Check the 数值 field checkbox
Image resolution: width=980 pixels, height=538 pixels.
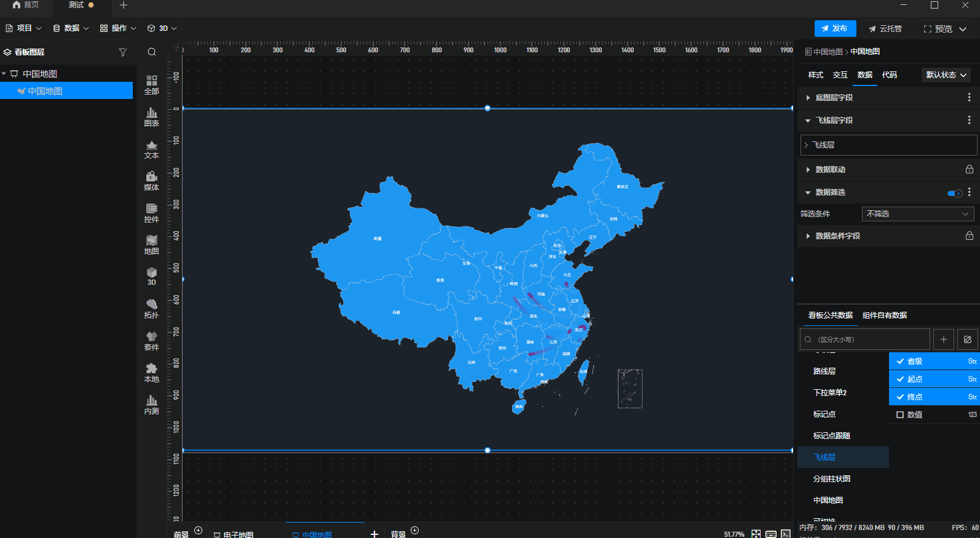click(900, 415)
